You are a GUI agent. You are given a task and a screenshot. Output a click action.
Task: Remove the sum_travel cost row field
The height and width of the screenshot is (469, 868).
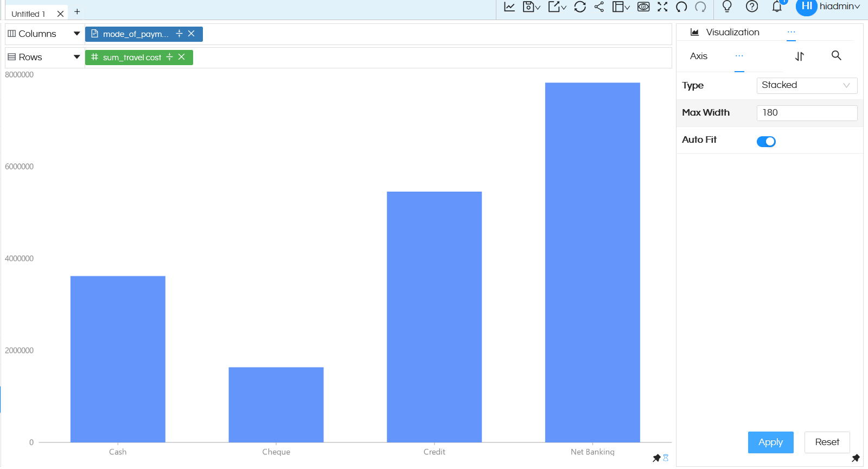(182, 57)
